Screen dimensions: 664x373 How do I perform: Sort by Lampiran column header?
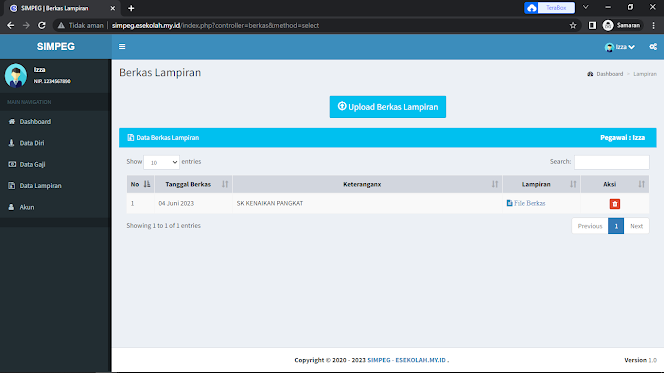point(541,184)
